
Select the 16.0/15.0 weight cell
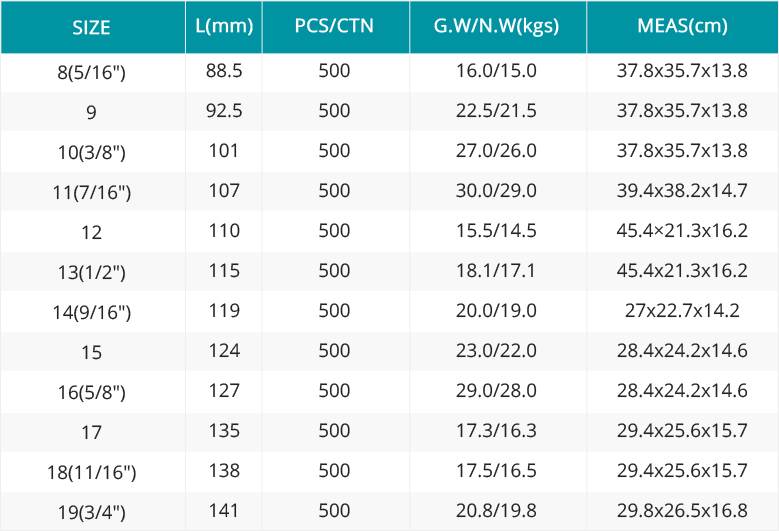496,71
